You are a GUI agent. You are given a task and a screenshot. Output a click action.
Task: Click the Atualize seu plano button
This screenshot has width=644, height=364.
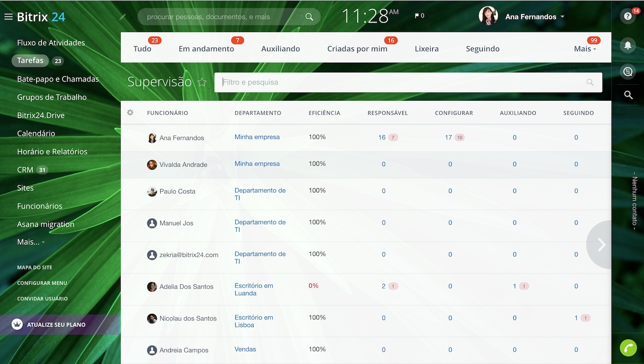click(56, 325)
